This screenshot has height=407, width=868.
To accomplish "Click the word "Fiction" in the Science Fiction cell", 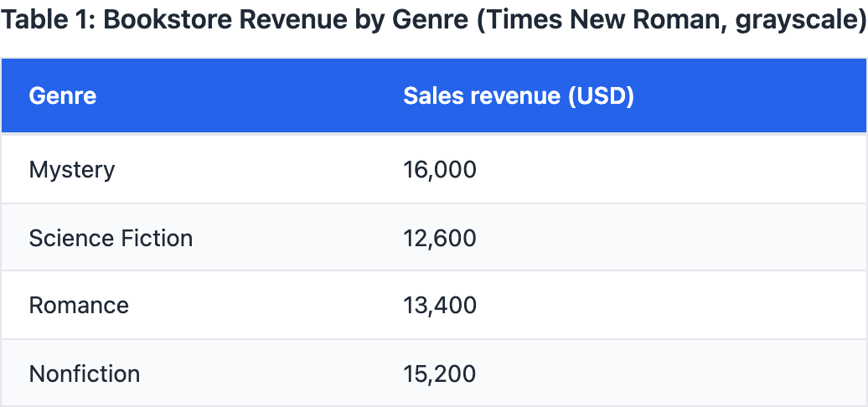I will (x=159, y=239).
